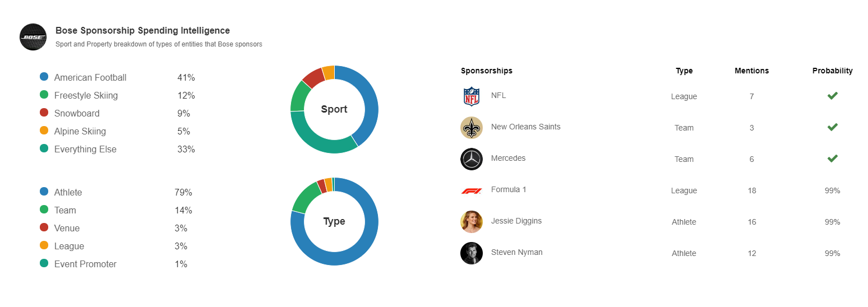Click the Sport donut chart center
This screenshot has height=307, width=868.
tap(334, 109)
